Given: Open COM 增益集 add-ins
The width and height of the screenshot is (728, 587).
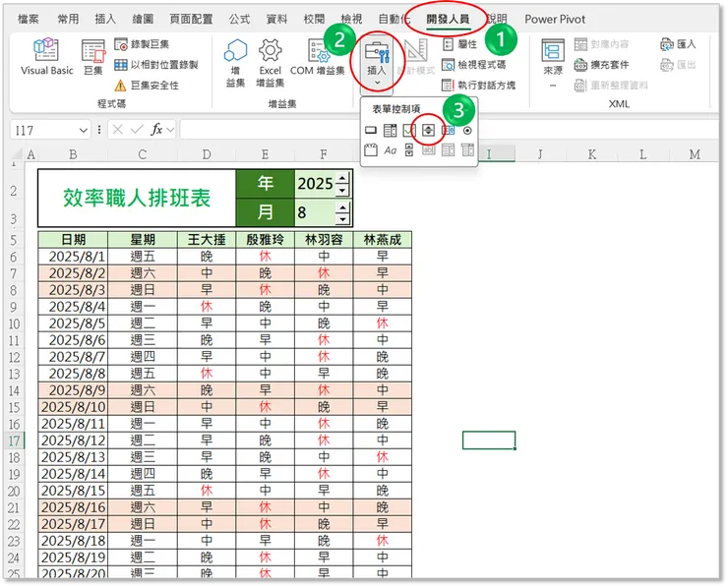Looking at the screenshot, I should (317, 57).
